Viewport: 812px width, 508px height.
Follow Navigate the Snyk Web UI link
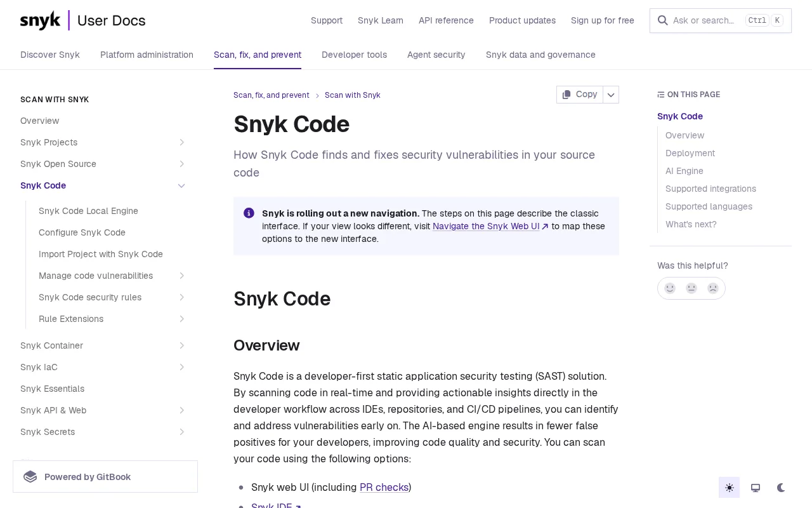(490, 226)
